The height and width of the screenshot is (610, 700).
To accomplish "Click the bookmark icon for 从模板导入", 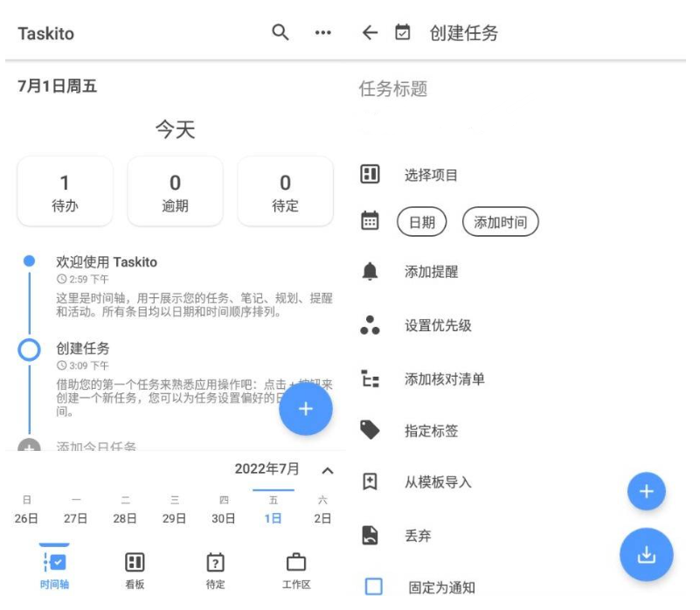I will point(370,482).
